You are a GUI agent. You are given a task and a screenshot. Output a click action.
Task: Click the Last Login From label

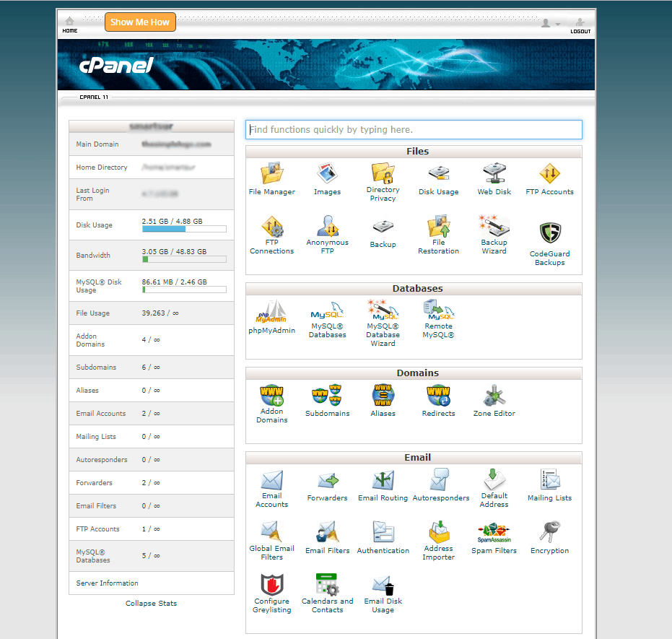[92, 194]
